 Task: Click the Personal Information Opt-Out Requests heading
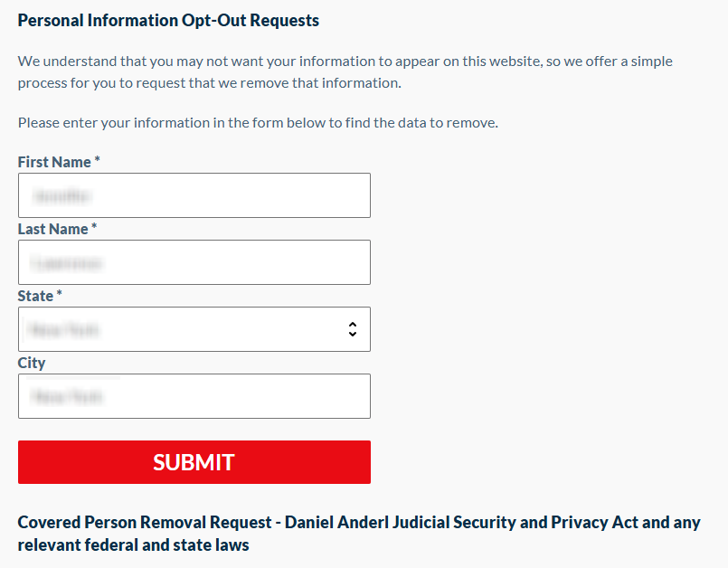pyautogui.click(x=168, y=20)
